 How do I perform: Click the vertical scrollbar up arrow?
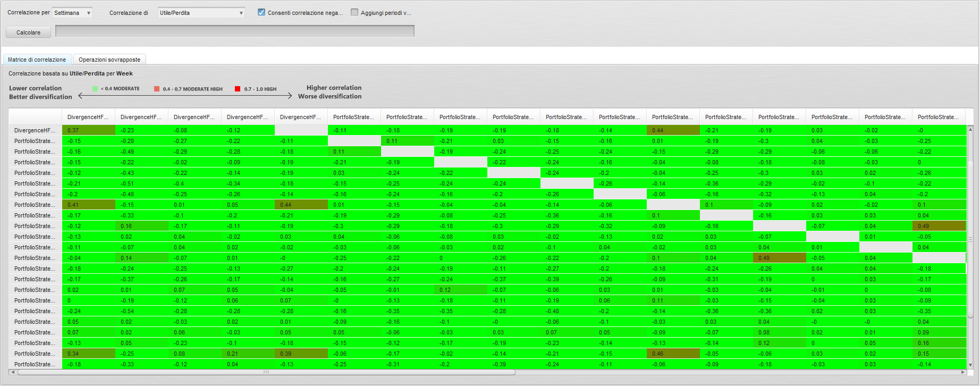pos(970,129)
